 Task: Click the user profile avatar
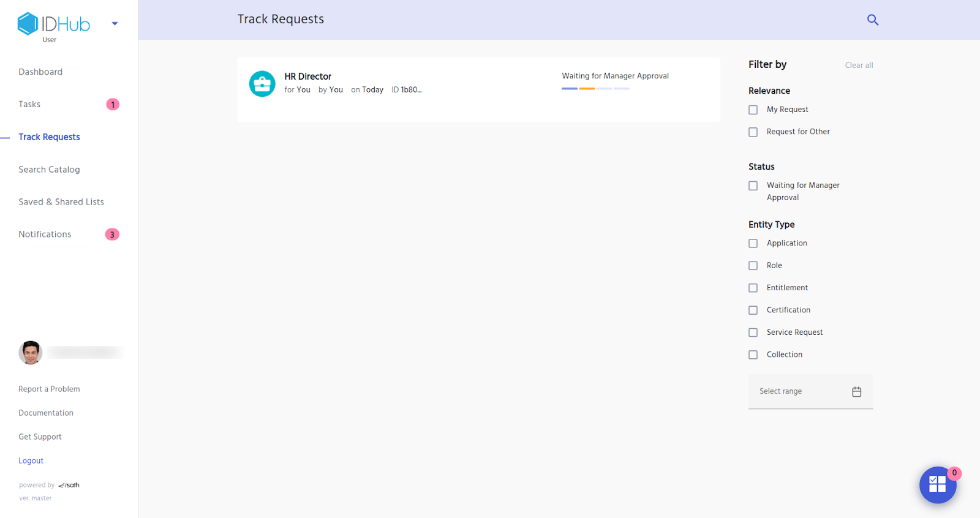30,352
